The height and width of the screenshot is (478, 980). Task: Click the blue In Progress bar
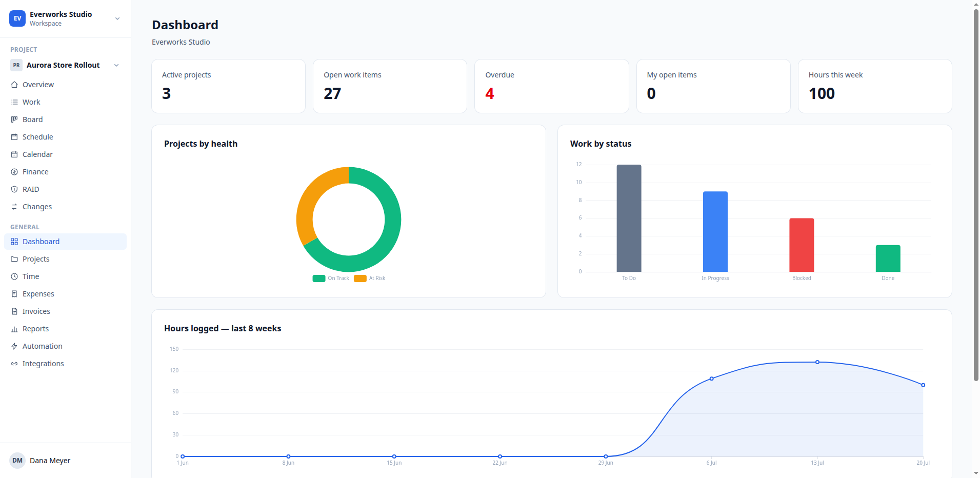click(x=715, y=232)
